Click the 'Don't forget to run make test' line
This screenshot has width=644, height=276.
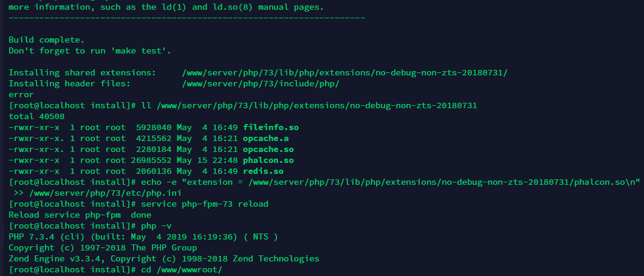point(90,51)
